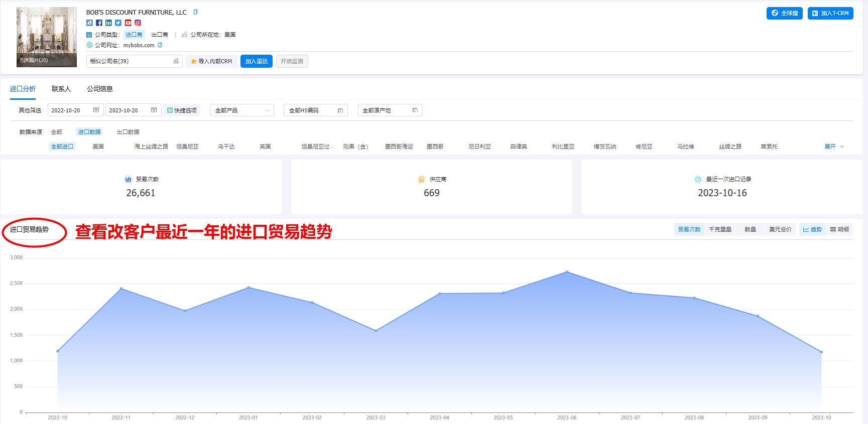Open the Facebook profile icon
Viewport: 868px width, 424px height.
tap(99, 23)
